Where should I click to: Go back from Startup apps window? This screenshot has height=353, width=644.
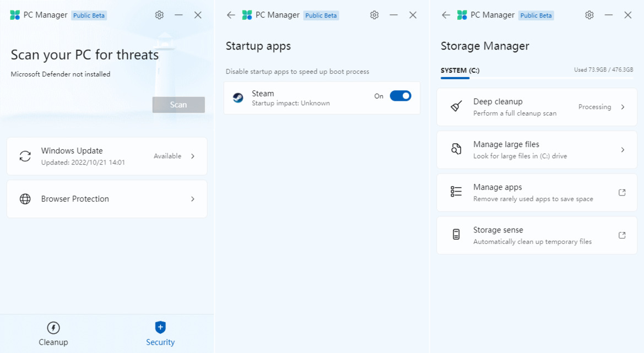pos(231,15)
